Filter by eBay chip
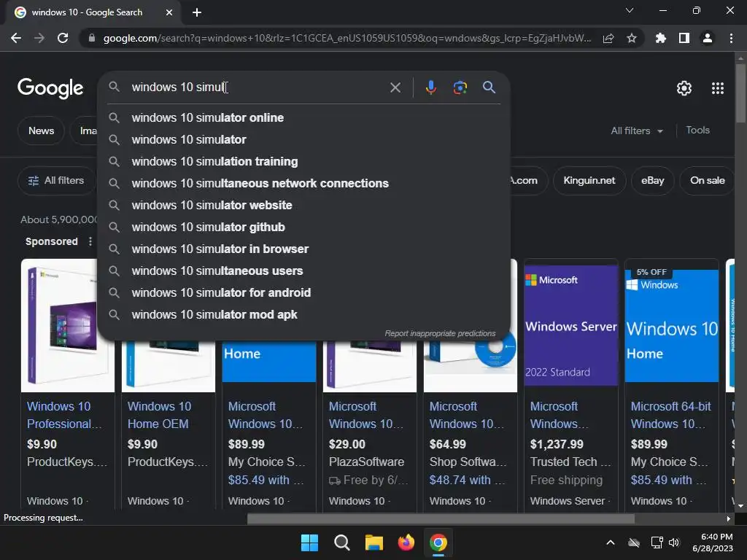Image resolution: width=747 pixels, height=560 pixels. [652, 181]
